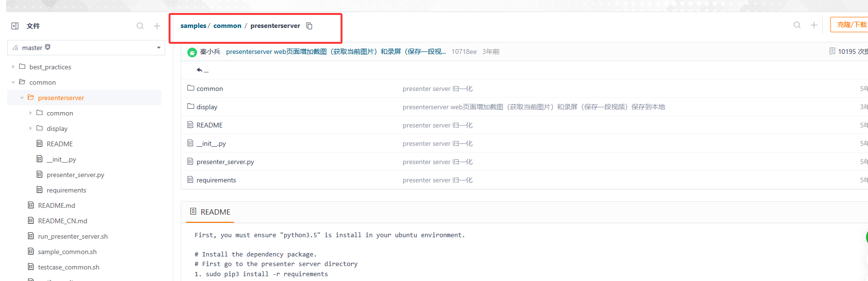
Task: Collapse the file sidebar panel icon
Action: 15,26
